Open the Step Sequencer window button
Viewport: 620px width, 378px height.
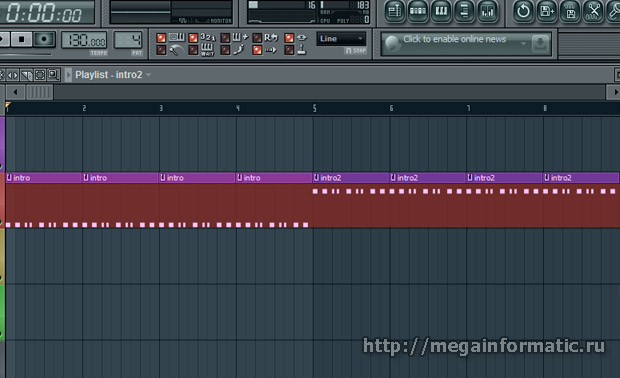point(418,11)
